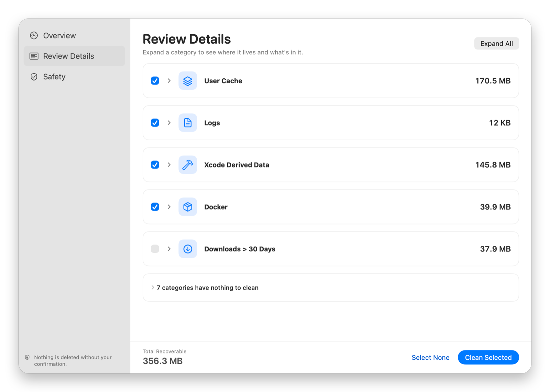Click the User Cache layers icon
This screenshot has width=550, height=392.
pos(188,81)
